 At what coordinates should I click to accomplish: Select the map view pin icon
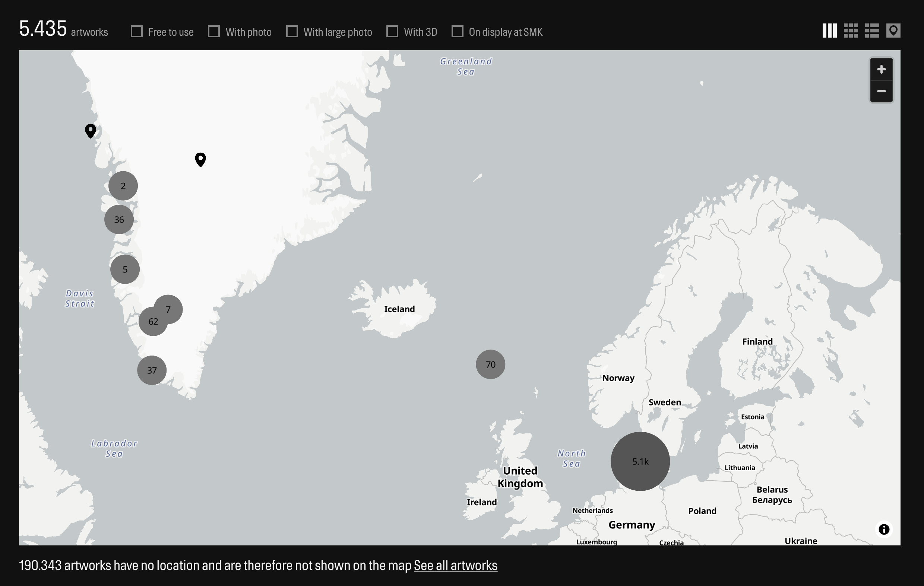pyautogui.click(x=893, y=31)
